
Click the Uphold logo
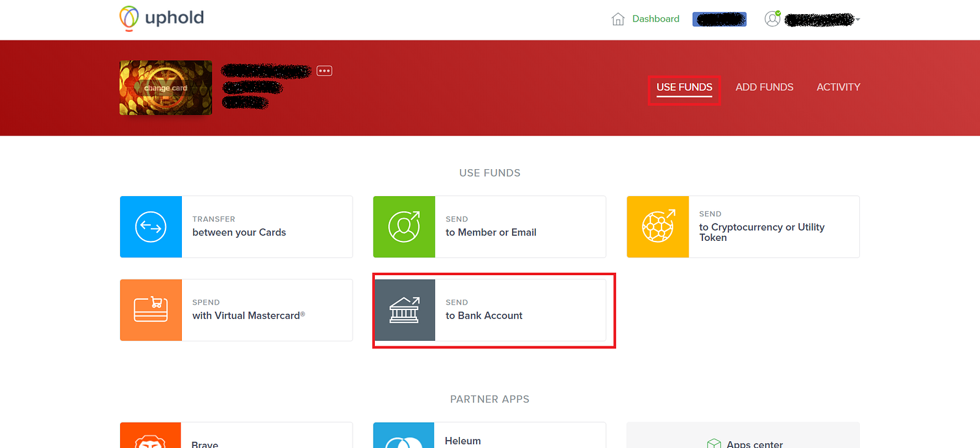click(x=162, y=18)
